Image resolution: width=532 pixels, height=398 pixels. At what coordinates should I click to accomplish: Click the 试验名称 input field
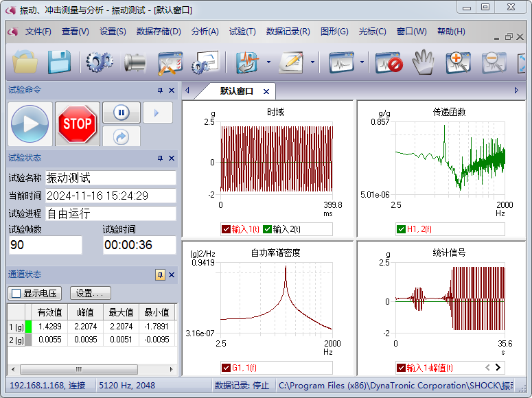(x=111, y=178)
